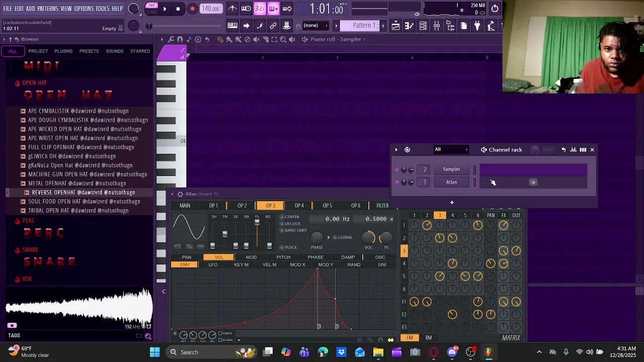Click the Channel rack undo arrow icon
Viewport: 644px width, 362px height.
pyautogui.click(x=563, y=149)
